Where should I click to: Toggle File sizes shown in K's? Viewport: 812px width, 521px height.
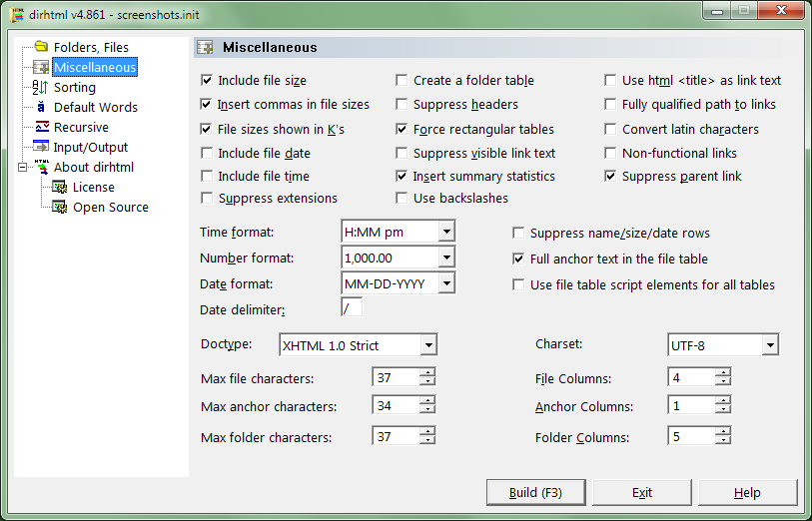tap(206, 129)
